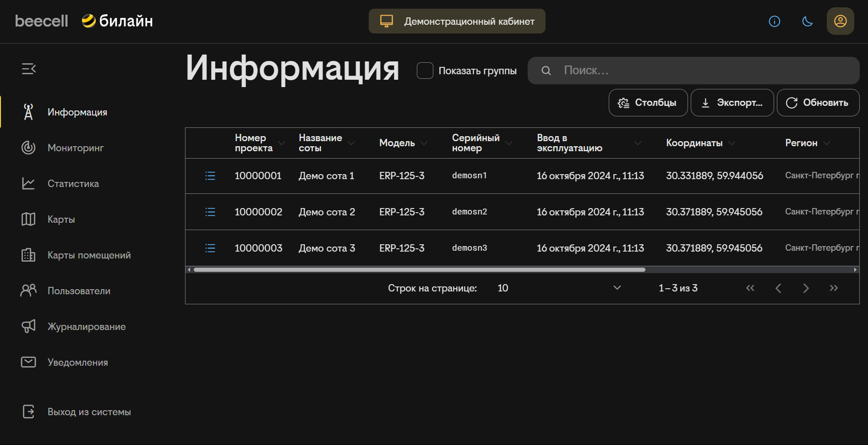Click scrollbar left arrow of table

(189, 270)
